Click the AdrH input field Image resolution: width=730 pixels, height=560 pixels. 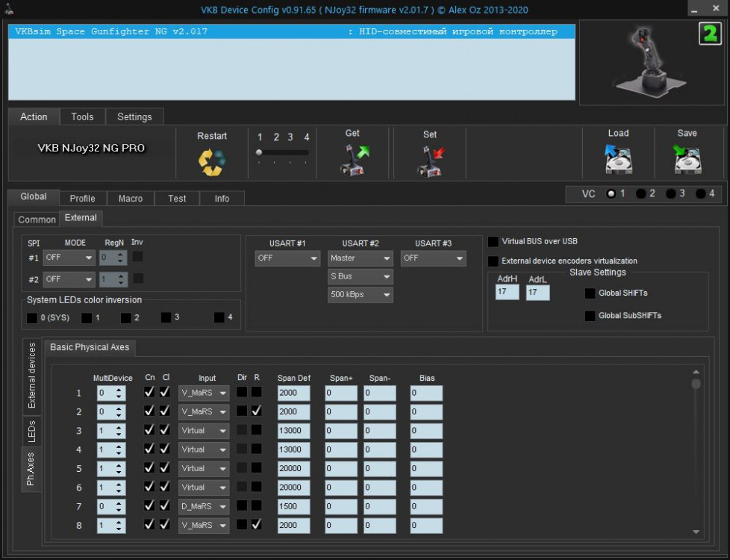pyautogui.click(x=507, y=293)
